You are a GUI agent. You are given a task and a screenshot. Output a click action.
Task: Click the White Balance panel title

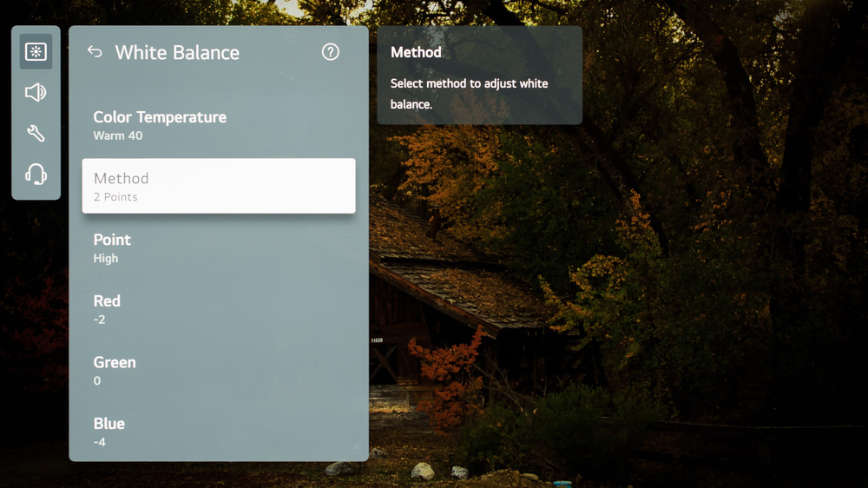(x=177, y=53)
